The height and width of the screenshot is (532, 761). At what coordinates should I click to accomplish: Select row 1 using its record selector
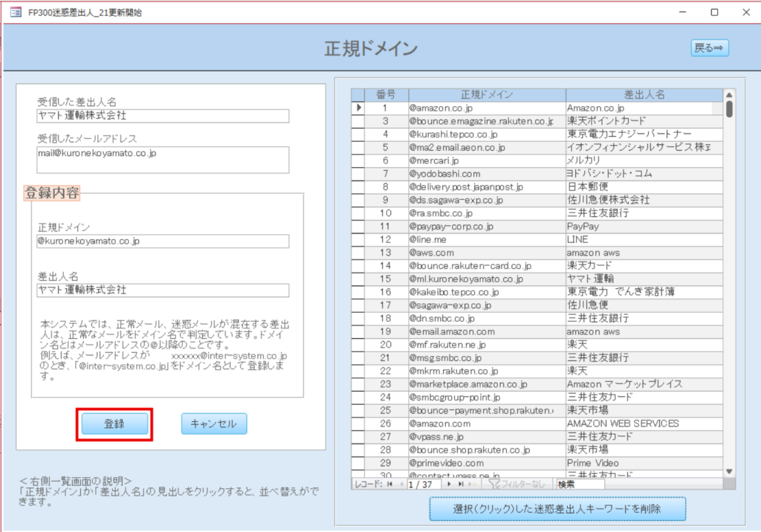358,108
